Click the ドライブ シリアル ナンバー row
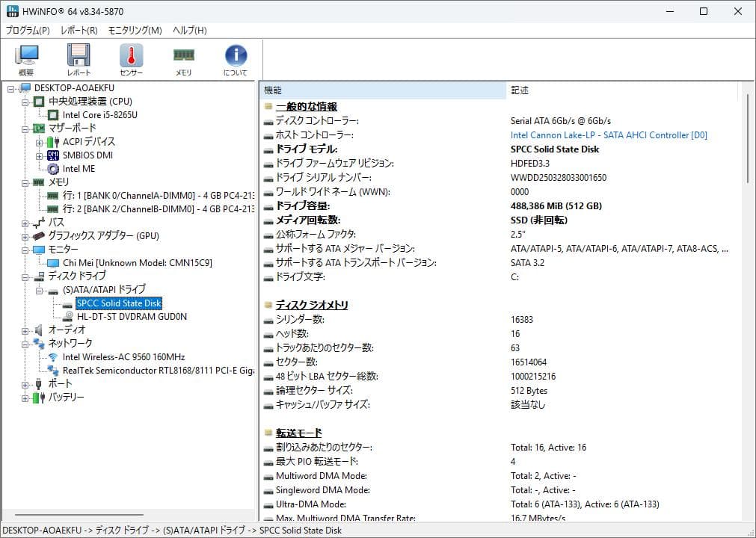756x538 pixels. pyautogui.click(x=499, y=177)
